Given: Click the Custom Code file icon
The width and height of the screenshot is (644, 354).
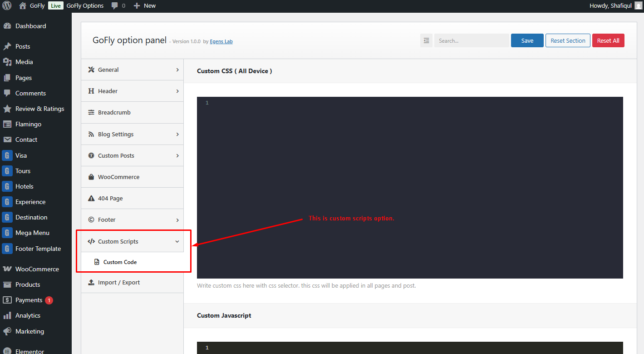Looking at the screenshot, I should pos(97,262).
